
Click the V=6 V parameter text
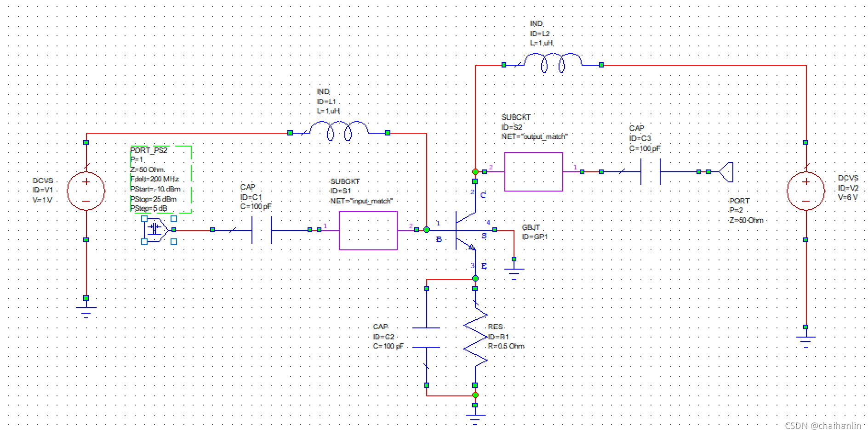tap(848, 197)
